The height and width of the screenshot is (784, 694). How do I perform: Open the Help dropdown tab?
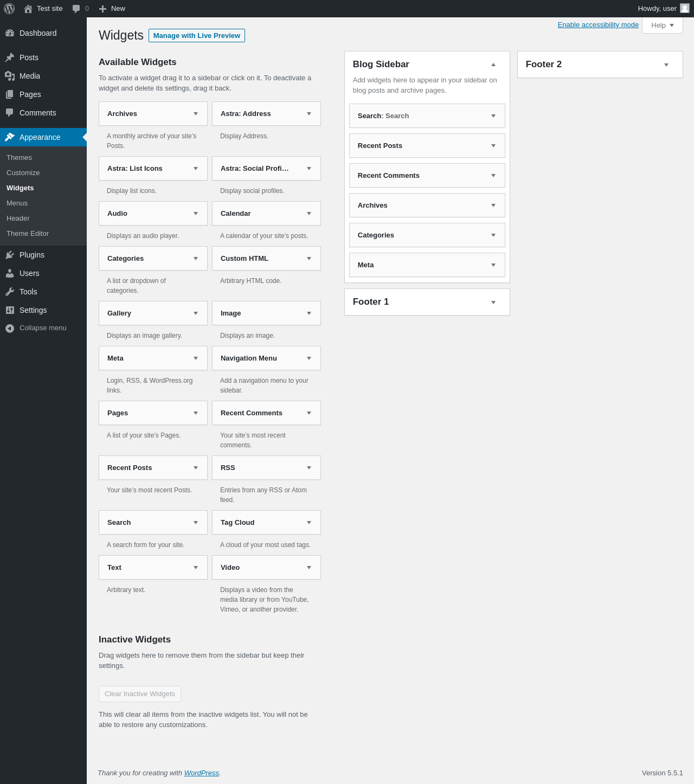(x=663, y=25)
